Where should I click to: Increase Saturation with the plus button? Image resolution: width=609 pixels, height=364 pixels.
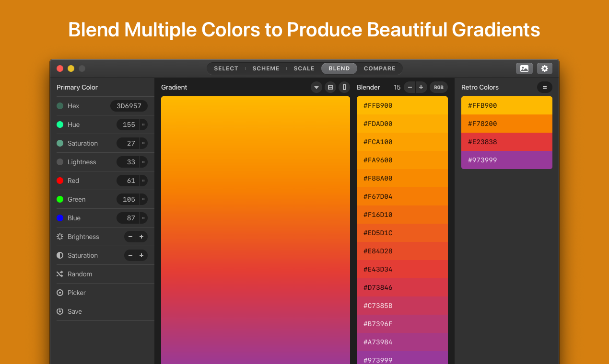click(x=141, y=255)
